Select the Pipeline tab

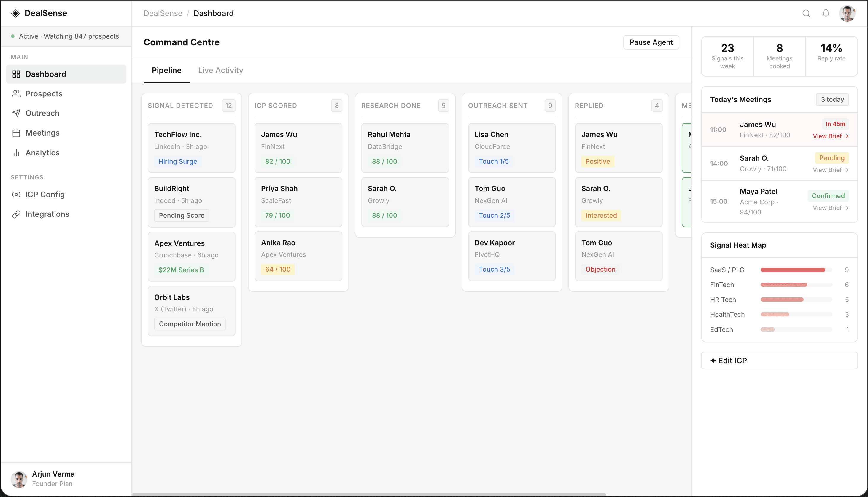click(x=166, y=70)
